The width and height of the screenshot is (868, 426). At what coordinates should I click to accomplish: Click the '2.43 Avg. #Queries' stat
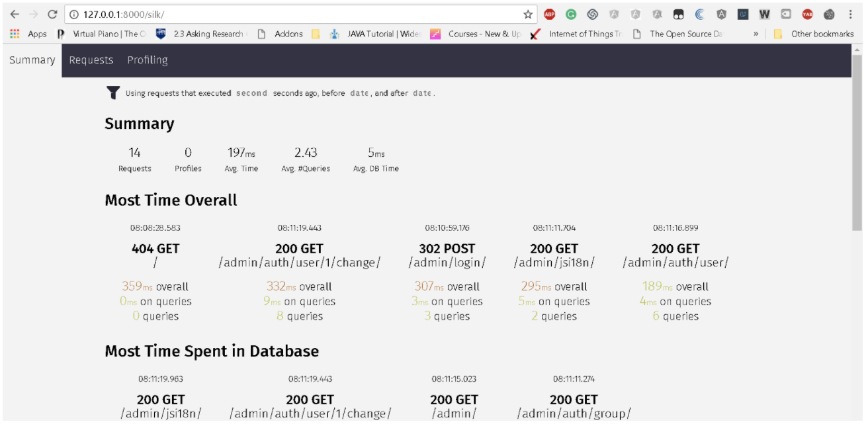click(x=306, y=159)
